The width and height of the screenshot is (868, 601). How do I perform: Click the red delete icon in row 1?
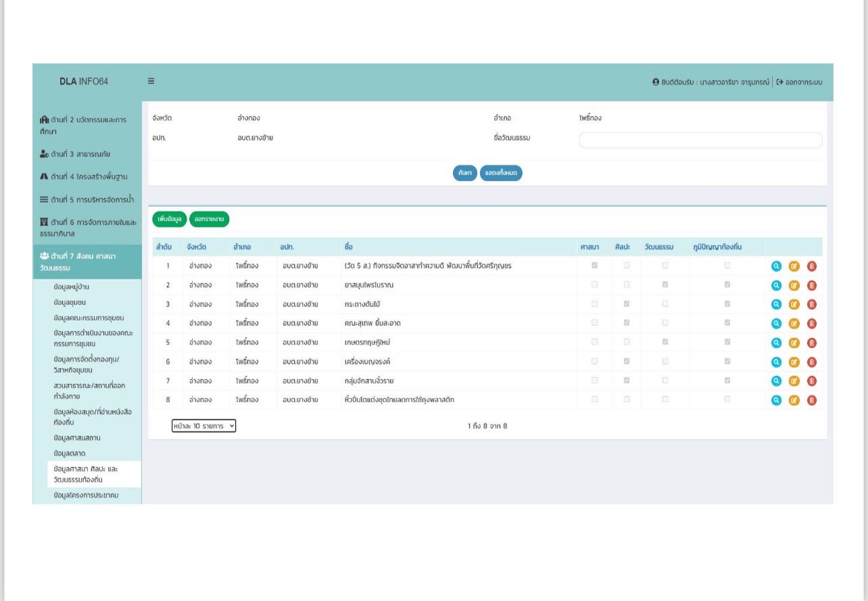[x=812, y=266]
